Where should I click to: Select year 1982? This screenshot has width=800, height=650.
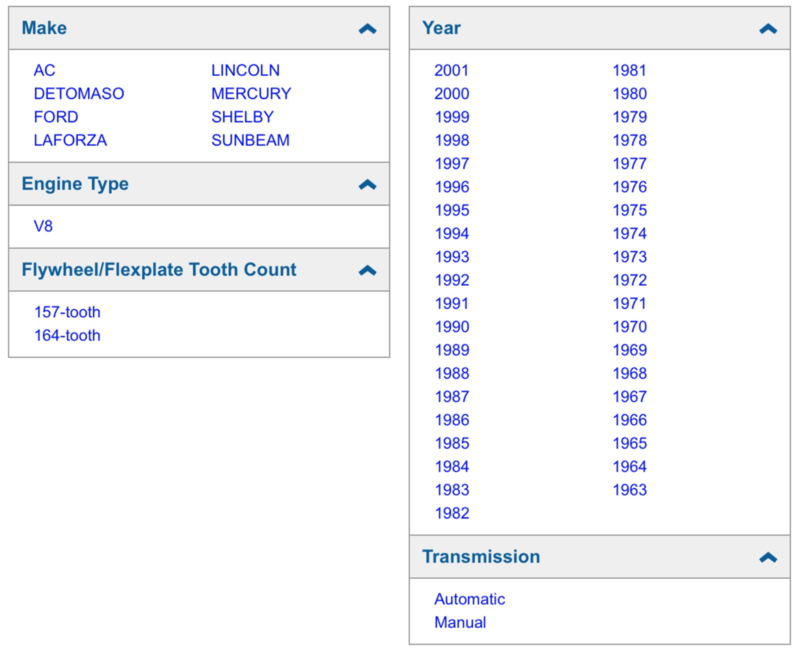[452, 513]
